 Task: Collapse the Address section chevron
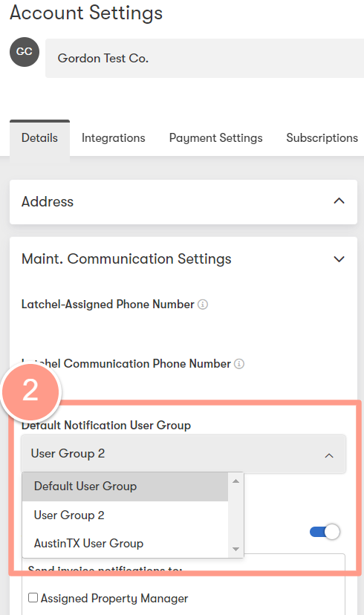click(339, 201)
